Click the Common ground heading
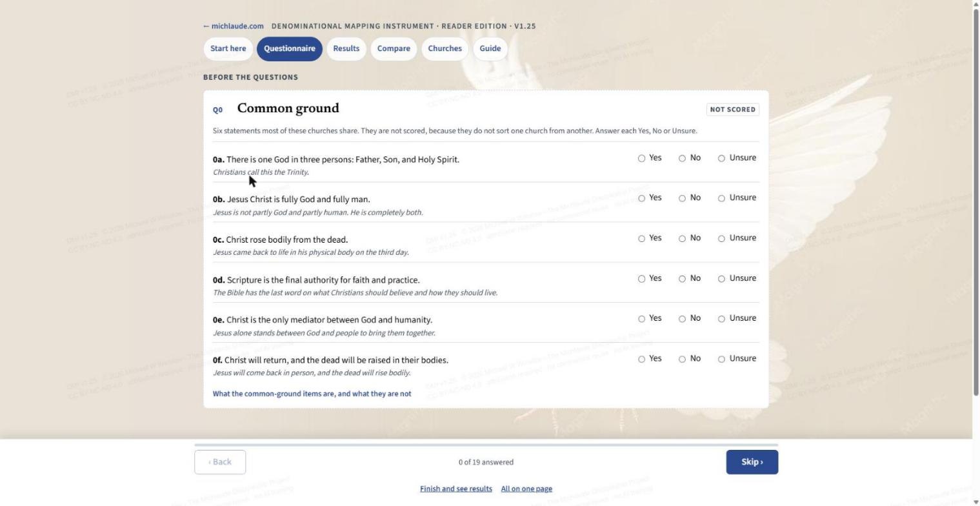The height and width of the screenshot is (506, 980). click(x=288, y=108)
